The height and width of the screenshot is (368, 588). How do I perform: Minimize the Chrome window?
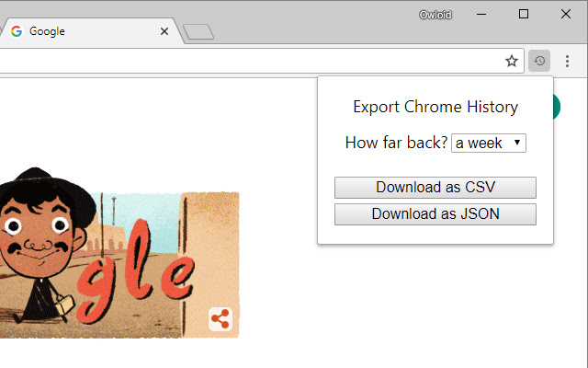tap(481, 15)
